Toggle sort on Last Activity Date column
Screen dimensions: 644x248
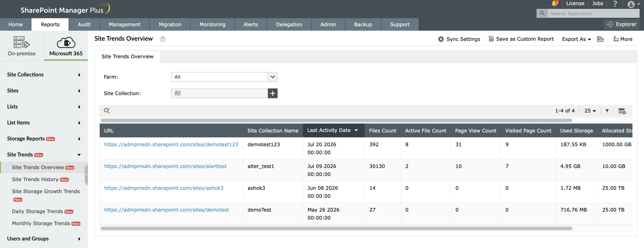point(334,130)
